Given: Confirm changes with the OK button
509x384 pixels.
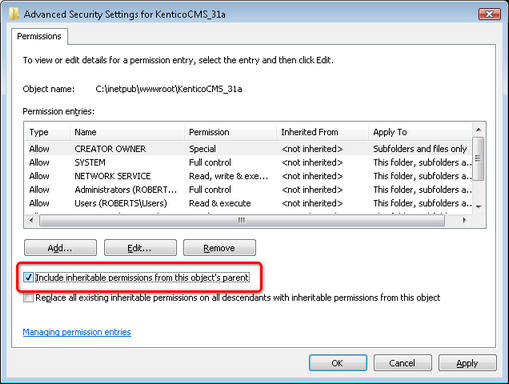Looking at the screenshot, I should (x=338, y=363).
